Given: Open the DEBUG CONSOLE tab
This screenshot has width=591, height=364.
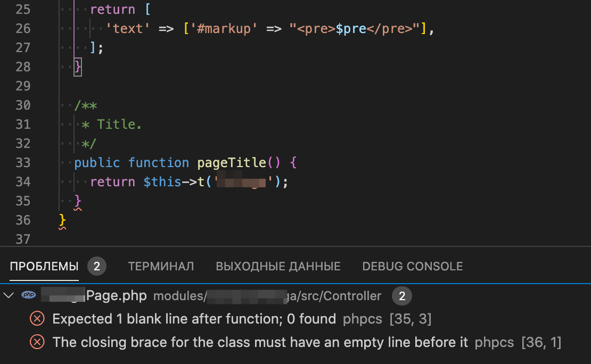Looking at the screenshot, I should tap(412, 267).
